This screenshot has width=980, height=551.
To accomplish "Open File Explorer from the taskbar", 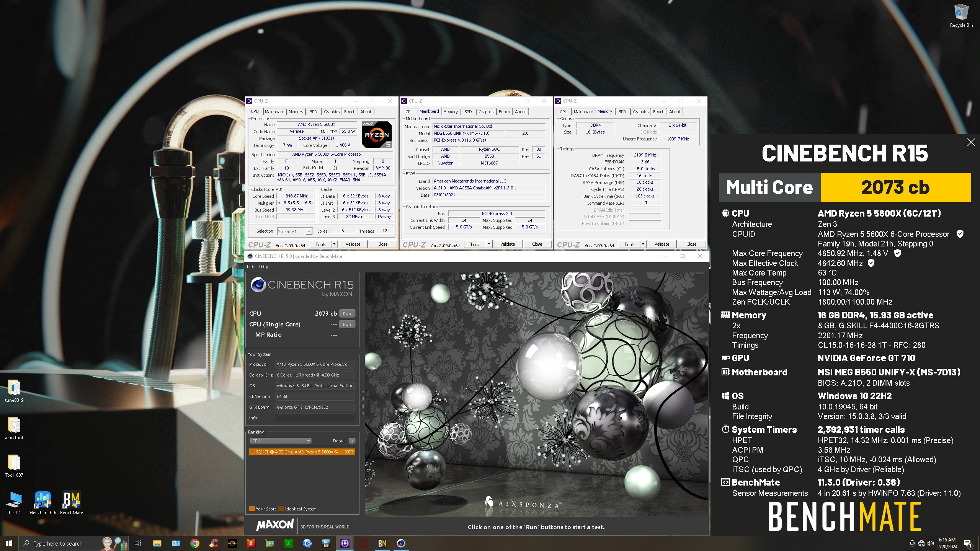I will pyautogui.click(x=157, y=543).
